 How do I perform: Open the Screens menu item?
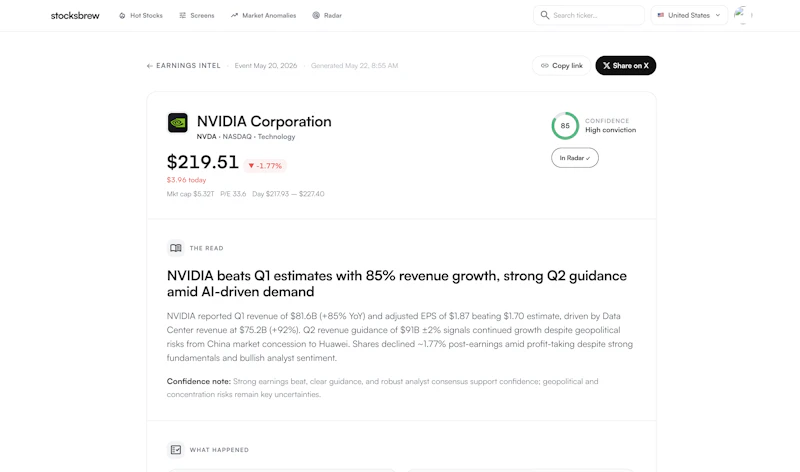tap(197, 15)
